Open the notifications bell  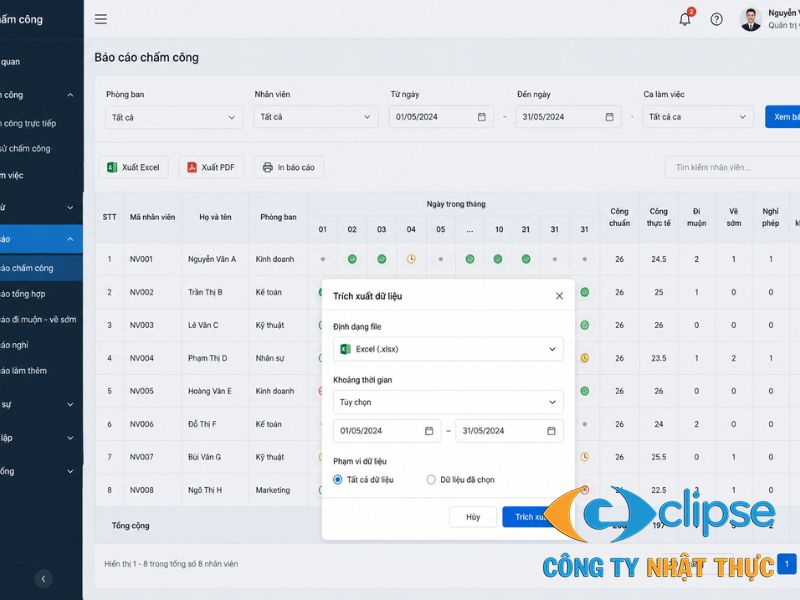[685, 19]
